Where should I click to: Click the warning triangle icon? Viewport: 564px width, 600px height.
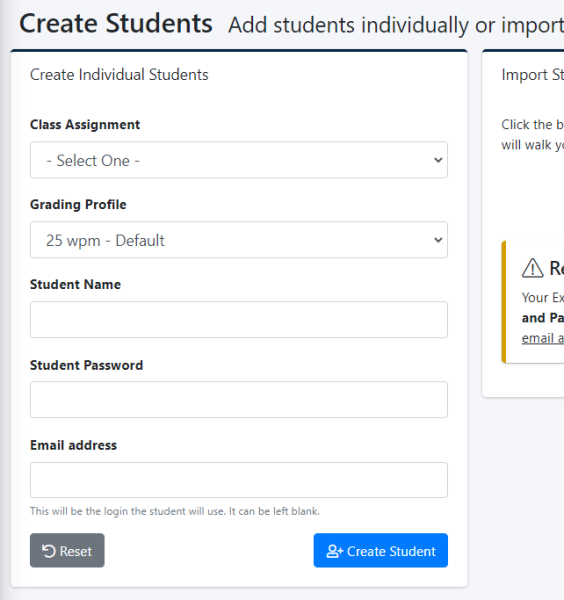click(532, 268)
